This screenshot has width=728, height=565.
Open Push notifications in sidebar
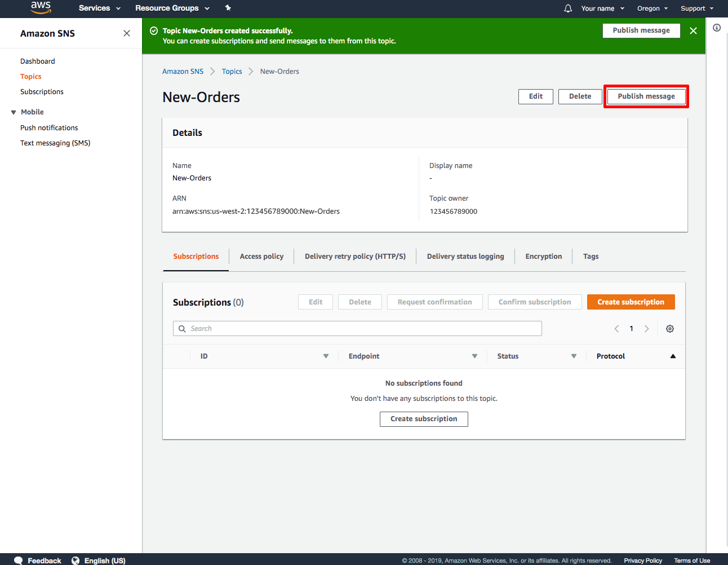(x=49, y=128)
